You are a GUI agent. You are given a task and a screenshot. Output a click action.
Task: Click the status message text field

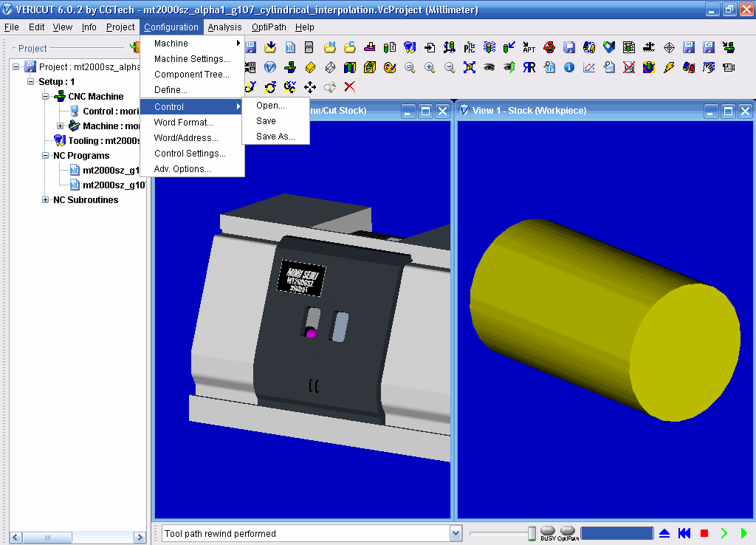pos(306,533)
